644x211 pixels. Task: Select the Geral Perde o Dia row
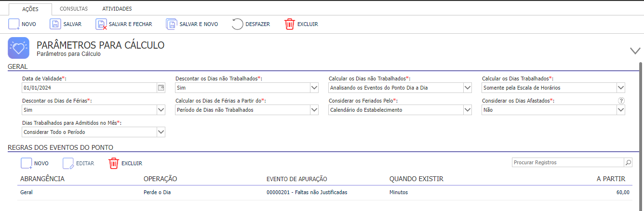[x=324, y=192]
